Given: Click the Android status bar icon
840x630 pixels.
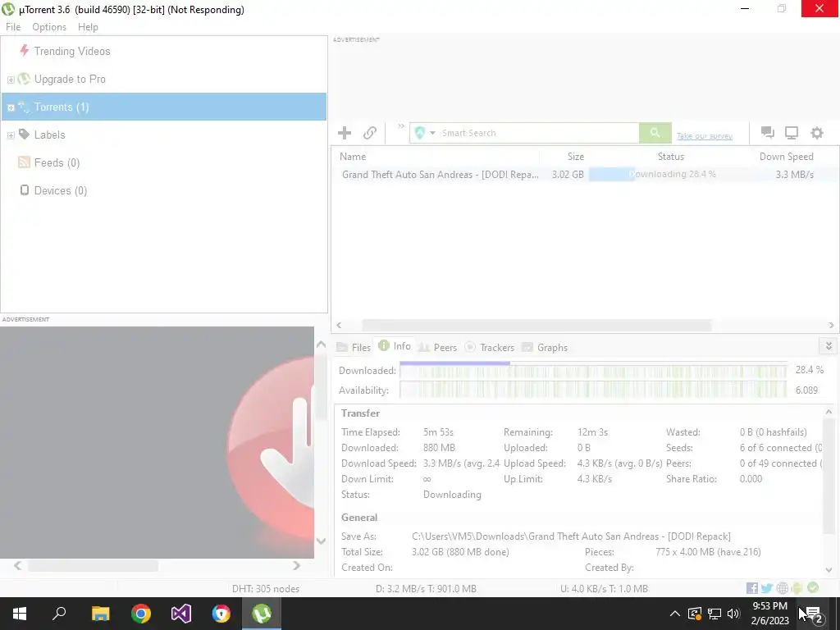Looking at the screenshot, I should (797, 588).
